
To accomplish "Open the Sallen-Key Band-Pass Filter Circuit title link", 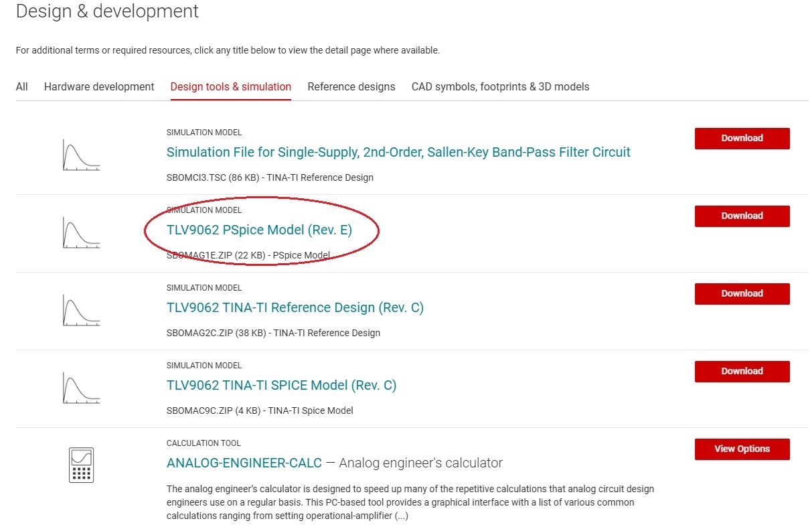I will [x=398, y=152].
